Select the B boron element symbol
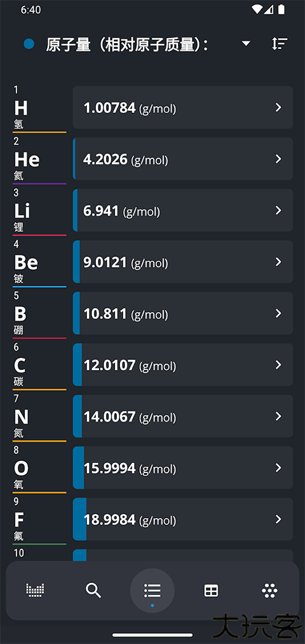This screenshot has height=644, width=305. (20, 314)
